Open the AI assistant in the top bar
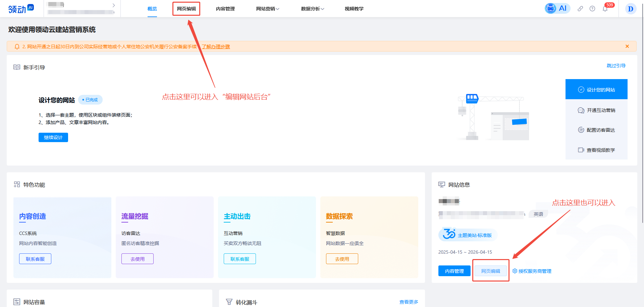 click(x=557, y=8)
